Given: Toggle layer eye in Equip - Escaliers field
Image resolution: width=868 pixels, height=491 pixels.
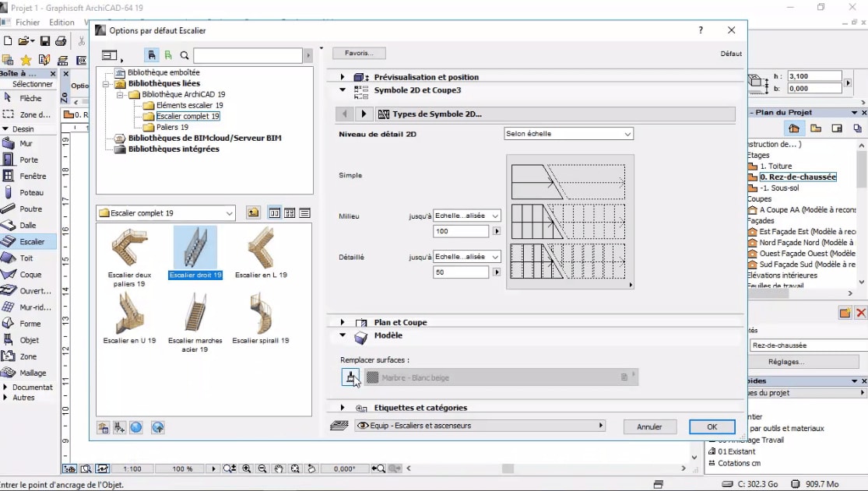Looking at the screenshot, I should click(363, 426).
